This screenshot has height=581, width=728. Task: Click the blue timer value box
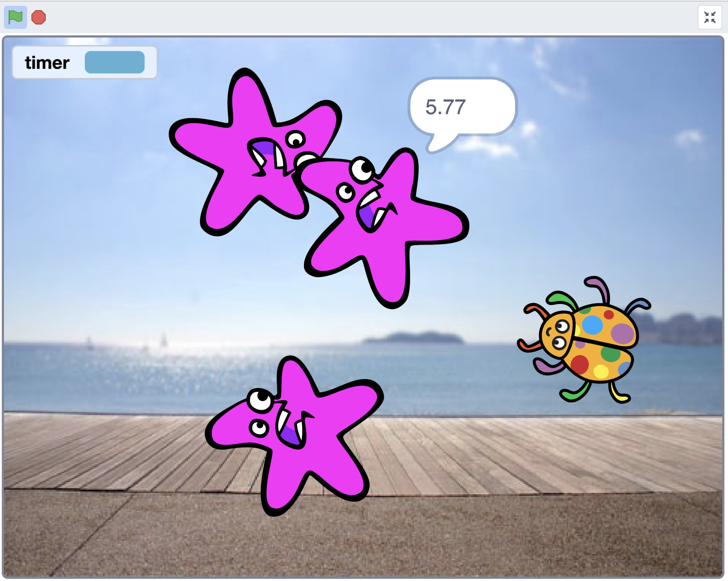click(x=115, y=62)
